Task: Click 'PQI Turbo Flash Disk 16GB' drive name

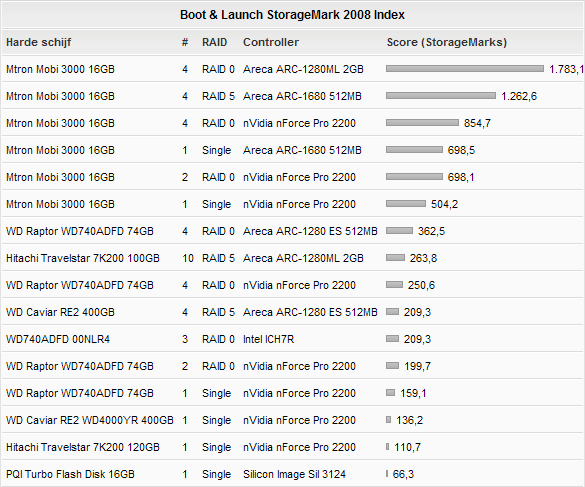Action: [x=70, y=474]
